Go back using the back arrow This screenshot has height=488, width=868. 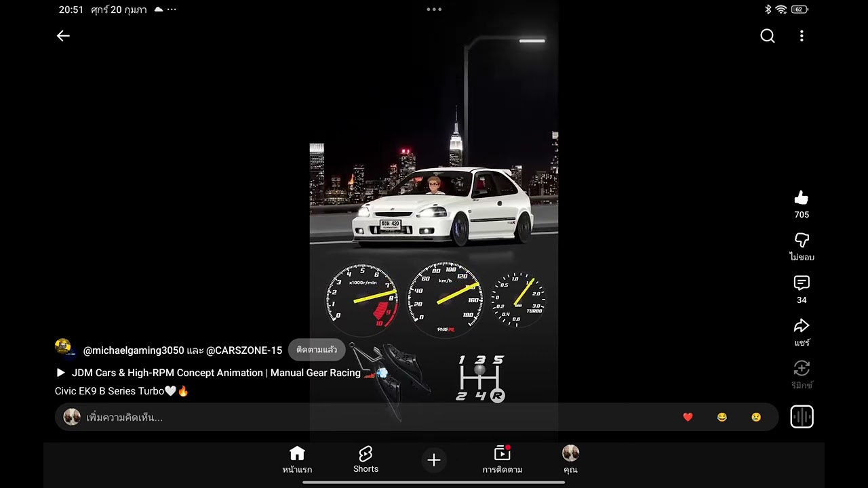pos(63,36)
